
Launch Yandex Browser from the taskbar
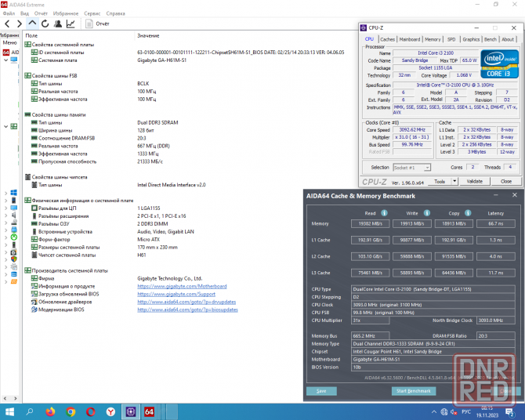[110, 411]
